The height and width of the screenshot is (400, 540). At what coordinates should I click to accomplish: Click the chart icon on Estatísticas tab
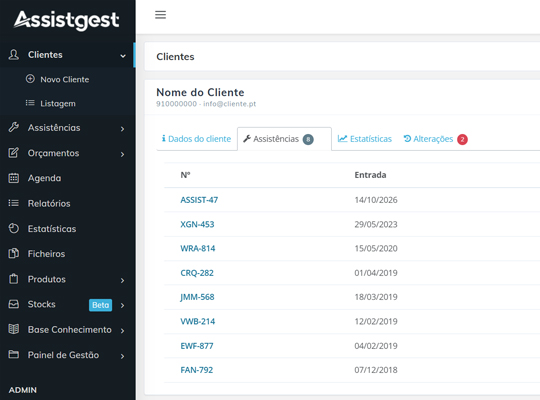(x=342, y=139)
